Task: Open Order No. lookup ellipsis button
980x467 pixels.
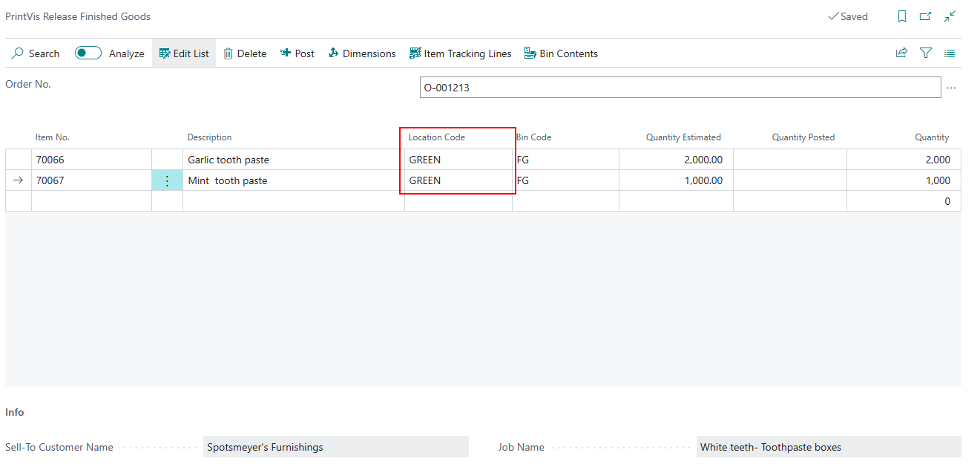Action: [951, 88]
